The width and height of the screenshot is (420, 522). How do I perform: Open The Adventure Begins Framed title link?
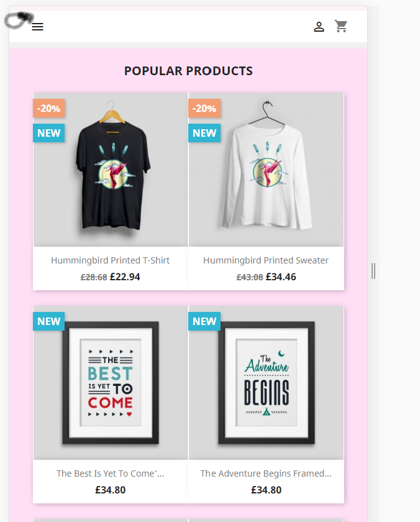coord(266,474)
